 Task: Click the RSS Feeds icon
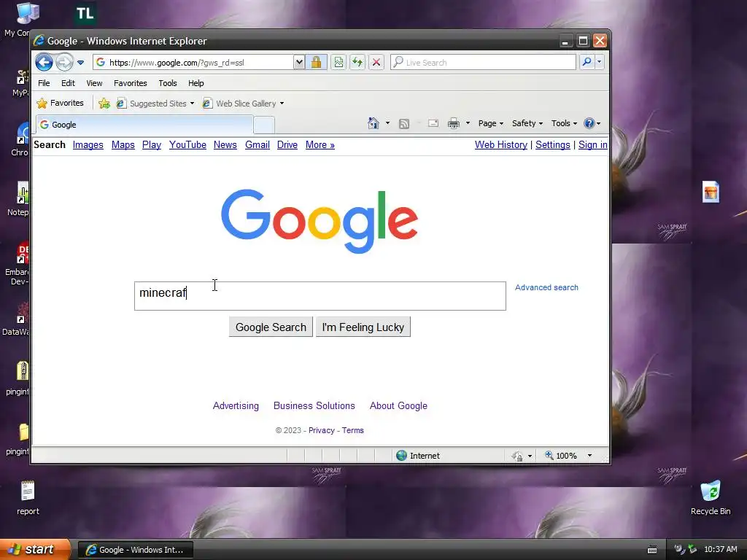pos(404,124)
